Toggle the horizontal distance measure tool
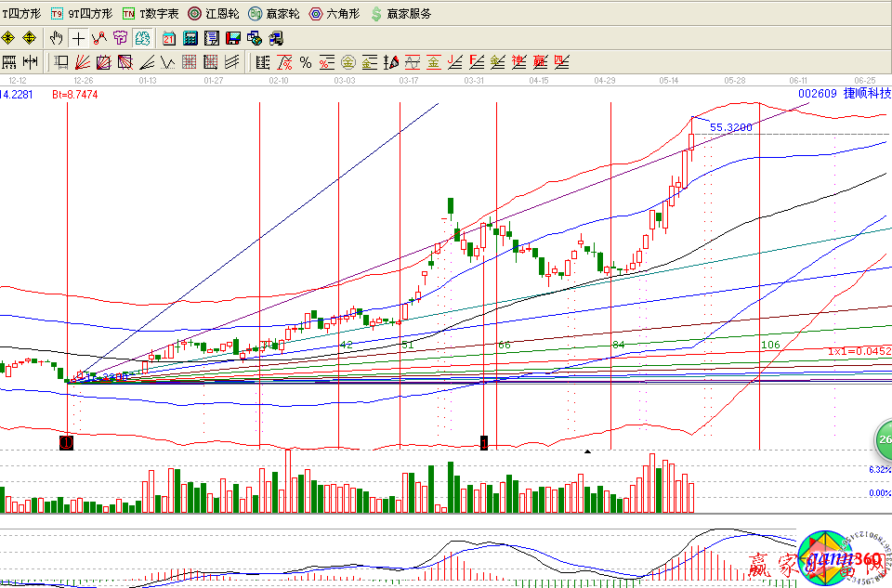 [x=30, y=62]
